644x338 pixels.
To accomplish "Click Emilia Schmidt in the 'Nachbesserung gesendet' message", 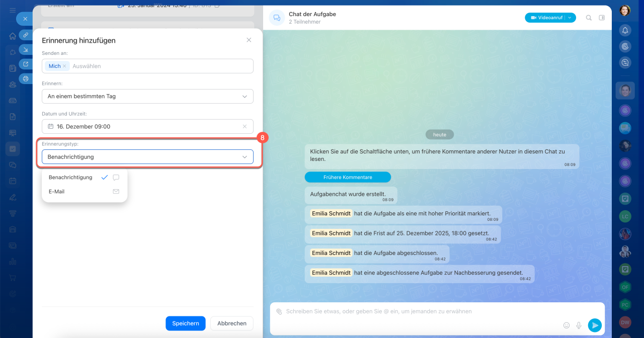I will [331, 273].
